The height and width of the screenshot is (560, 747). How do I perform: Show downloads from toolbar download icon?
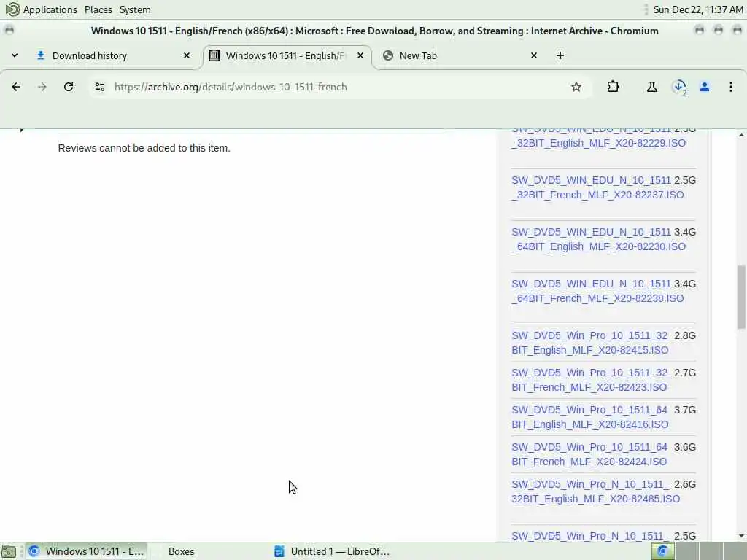(679, 87)
